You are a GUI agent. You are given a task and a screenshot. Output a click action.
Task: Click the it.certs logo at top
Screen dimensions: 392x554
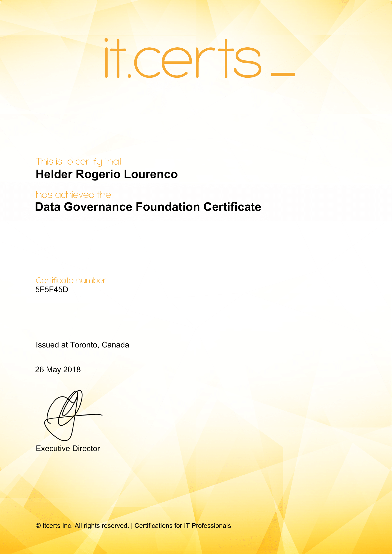(183, 59)
